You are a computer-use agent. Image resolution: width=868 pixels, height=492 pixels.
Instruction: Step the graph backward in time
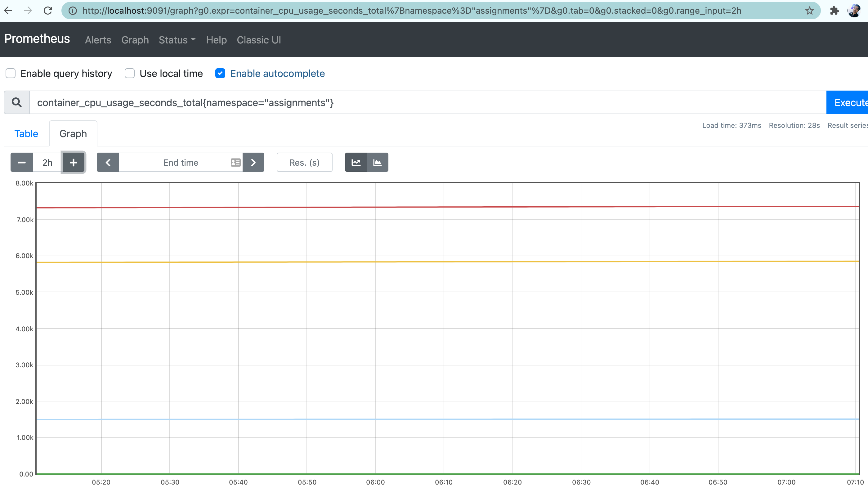coord(108,162)
